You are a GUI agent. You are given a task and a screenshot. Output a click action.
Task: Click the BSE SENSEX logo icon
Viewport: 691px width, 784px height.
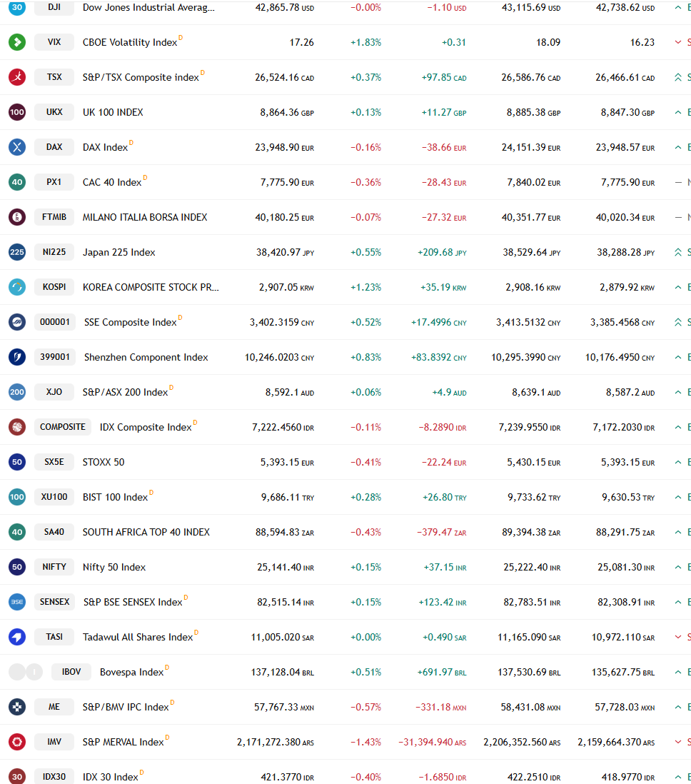(17, 602)
